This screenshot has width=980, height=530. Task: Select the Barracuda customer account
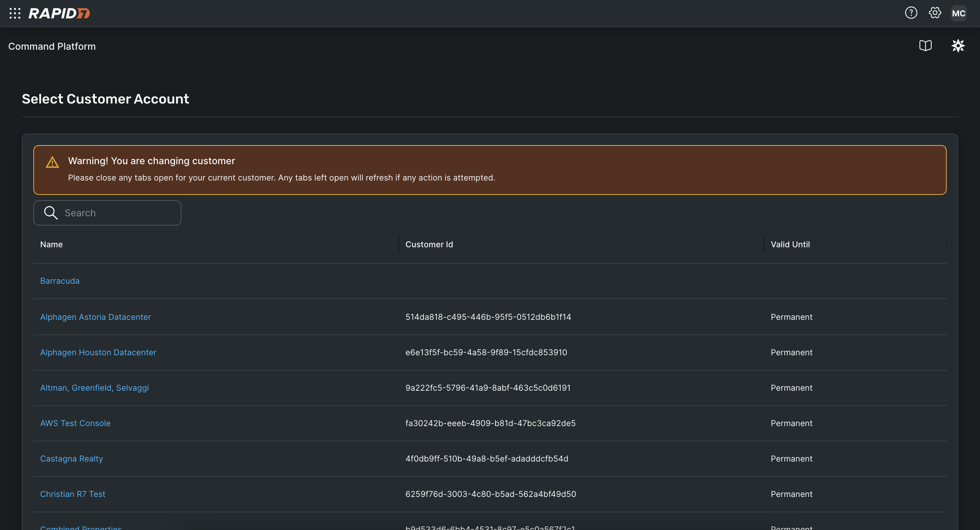coord(60,281)
